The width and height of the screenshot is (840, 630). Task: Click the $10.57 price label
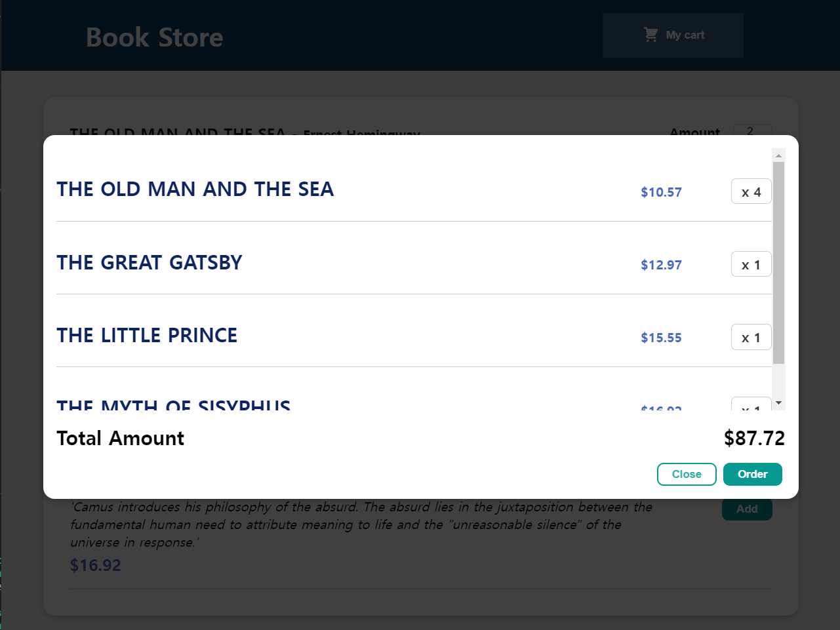pyautogui.click(x=661, y=191)
